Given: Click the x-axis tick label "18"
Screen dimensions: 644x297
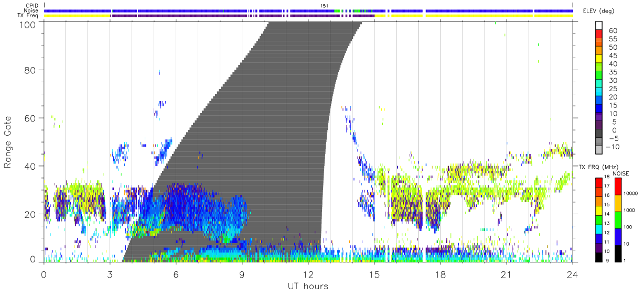Looking at the screenshot, I should pyautogui.click(x=440, y=274).
